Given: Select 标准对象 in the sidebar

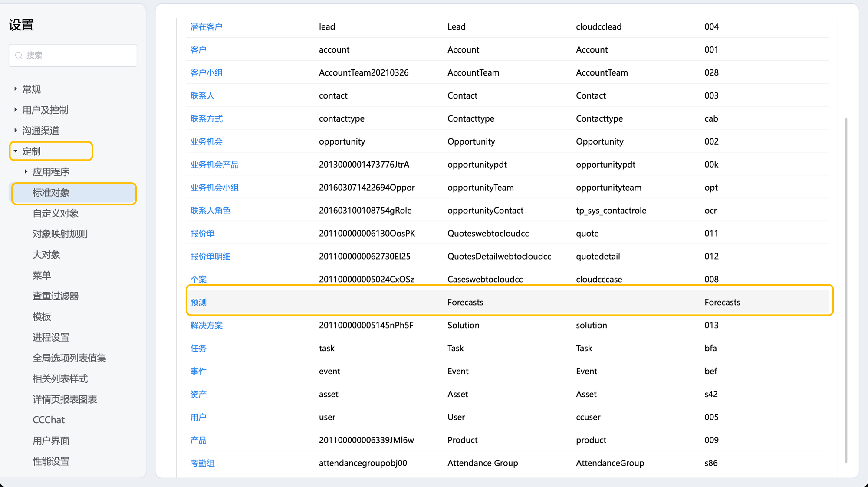Looking at the screenshot, I should point(51,193).
